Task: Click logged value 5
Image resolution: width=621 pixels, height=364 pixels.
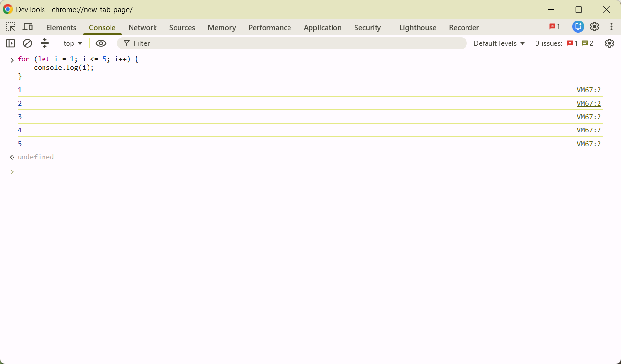Action: [x=20, y=144]
